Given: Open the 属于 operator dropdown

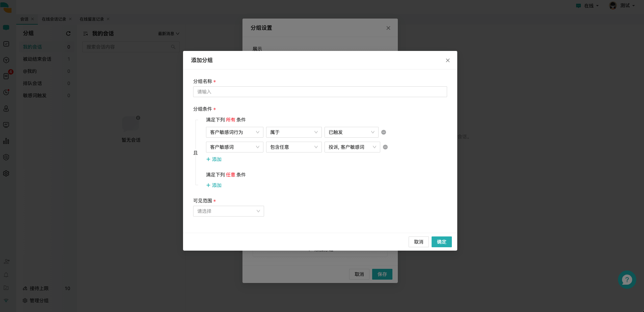Looking at the screenshot, I should pos(294,132).
